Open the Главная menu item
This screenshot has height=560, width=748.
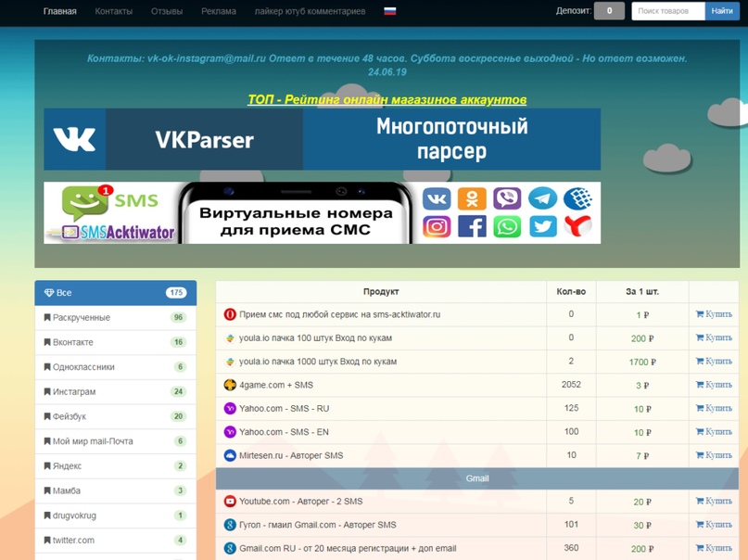(x=59, y=11)
